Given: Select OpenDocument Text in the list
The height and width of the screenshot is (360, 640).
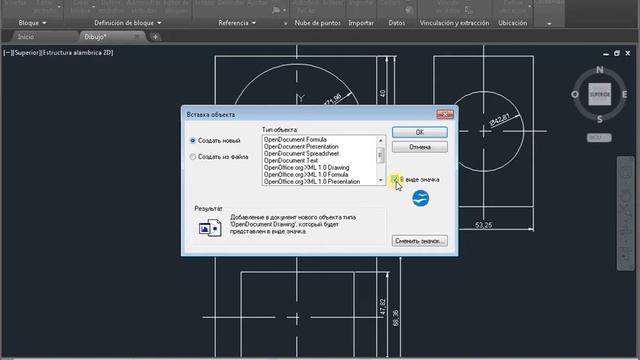Looking at the screenshot, I should coord(291,160).
